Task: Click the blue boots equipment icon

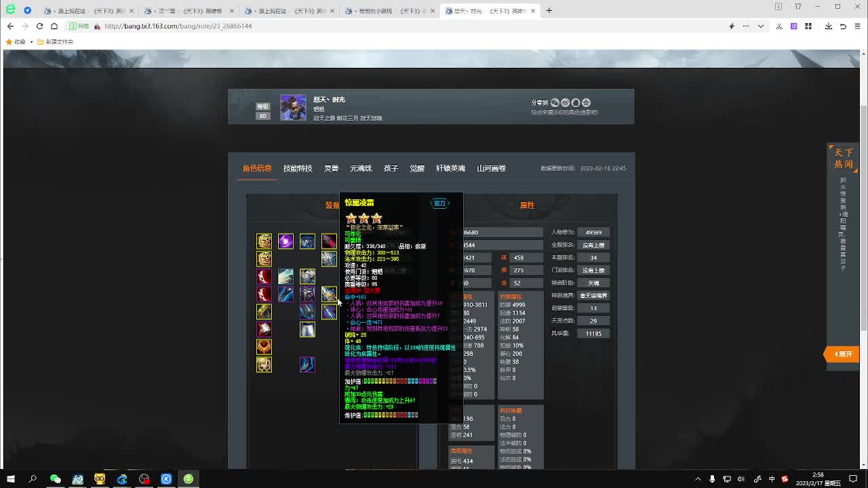Action: pos(307,365)
